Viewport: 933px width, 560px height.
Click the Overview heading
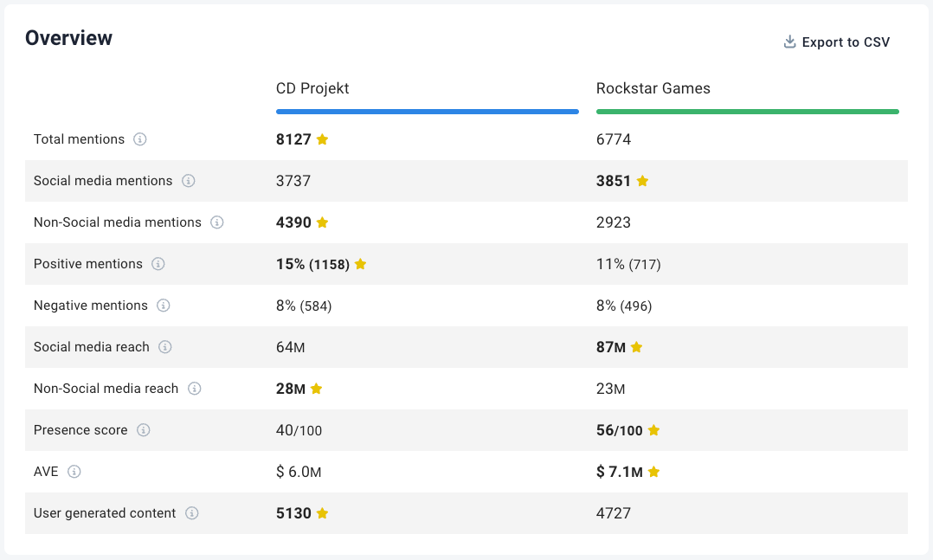click(69, 38)
